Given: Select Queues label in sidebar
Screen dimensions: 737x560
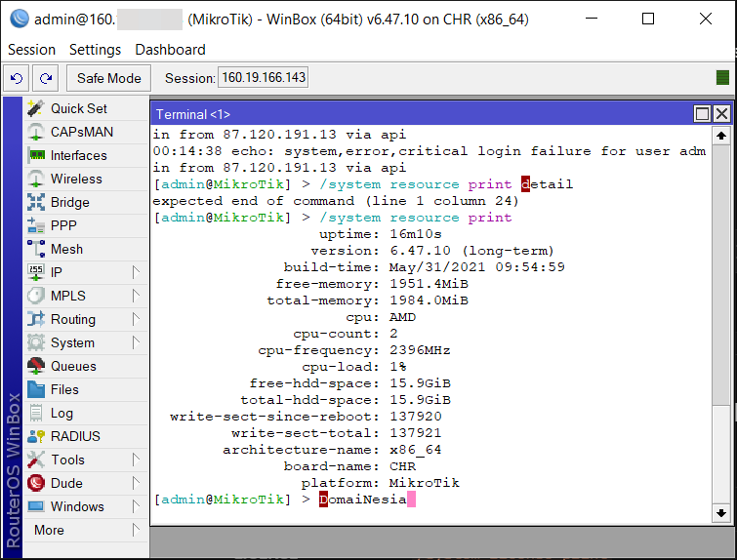Looking at the screenshot, I should tap(73, 366).
